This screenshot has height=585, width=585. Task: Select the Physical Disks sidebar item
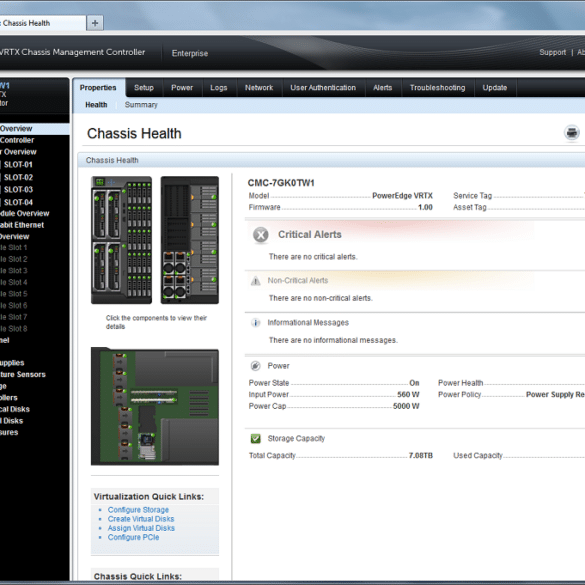(15, 409)
